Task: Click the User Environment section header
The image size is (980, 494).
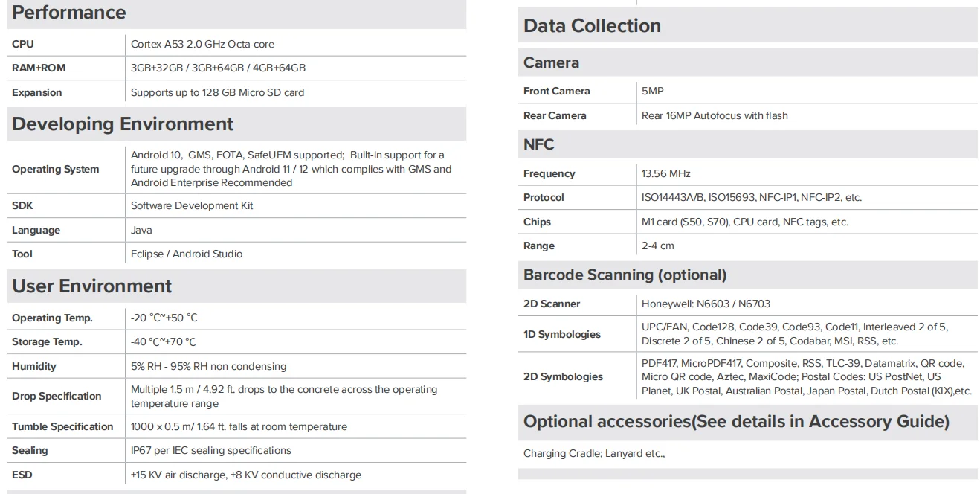Action: [91, 286]
